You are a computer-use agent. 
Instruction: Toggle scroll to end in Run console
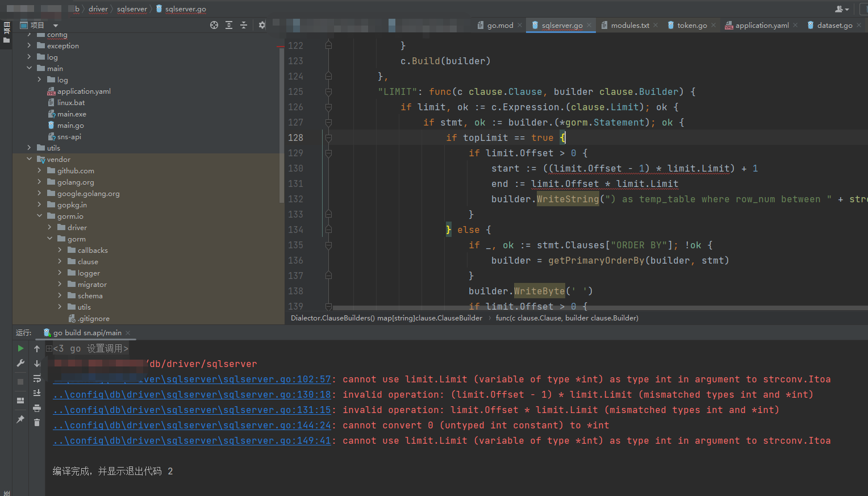click(37, 393)
